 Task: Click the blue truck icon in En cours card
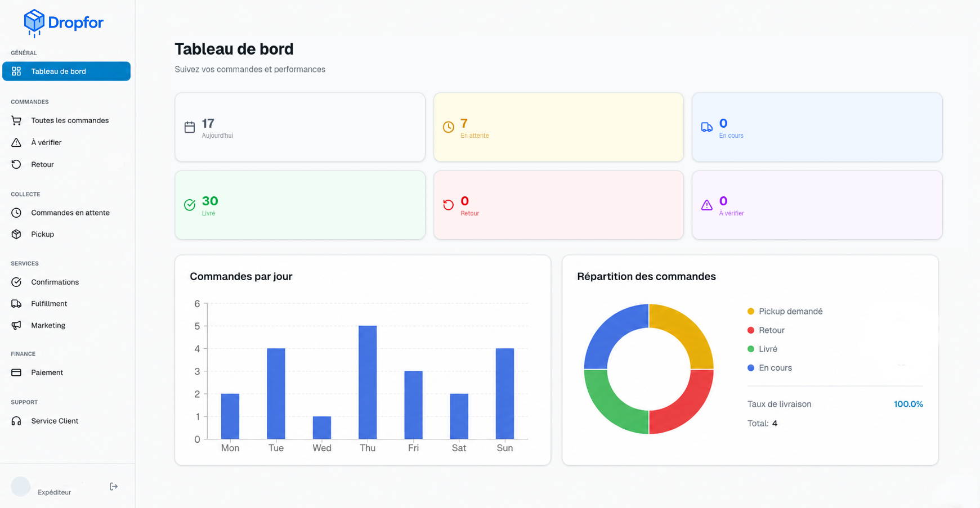point(707,127)
